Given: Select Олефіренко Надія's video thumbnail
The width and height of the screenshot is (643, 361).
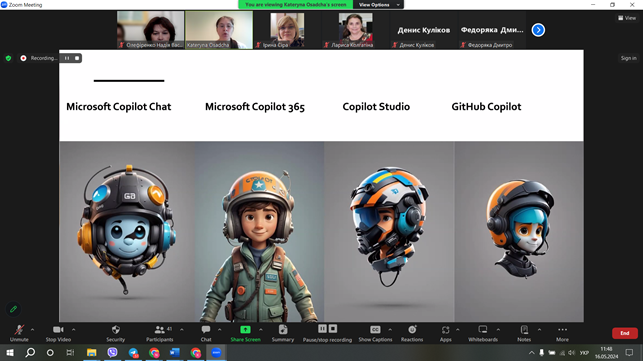Looking at the screenshot, I should tap(150, 30).
